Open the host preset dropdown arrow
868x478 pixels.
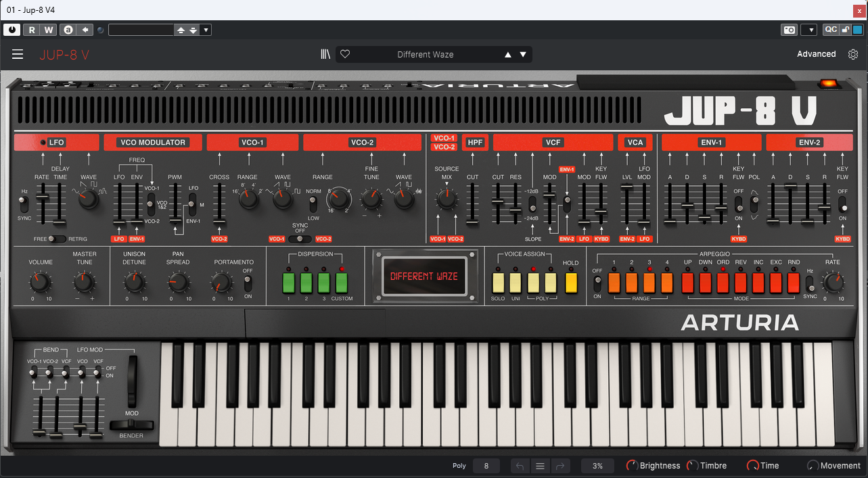[x=206, y=30]
